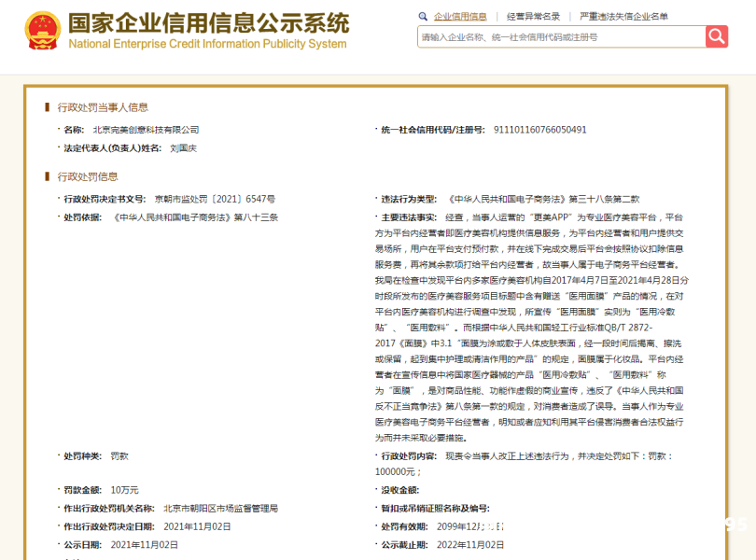Click the authority 北京市朝阳区市场监督管理局

tap(220, 509)
